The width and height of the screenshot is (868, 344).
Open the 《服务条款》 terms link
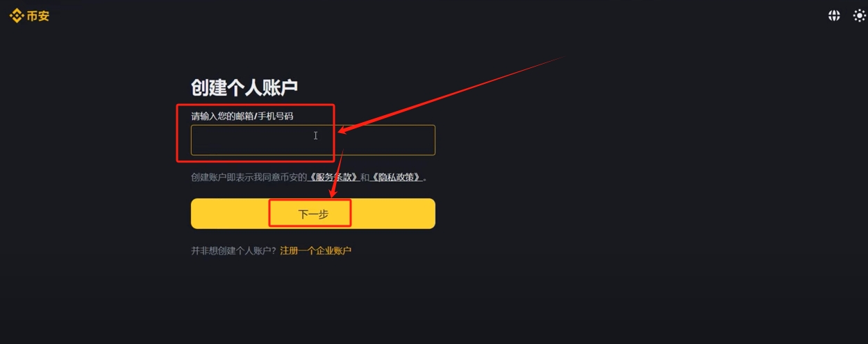333,177
